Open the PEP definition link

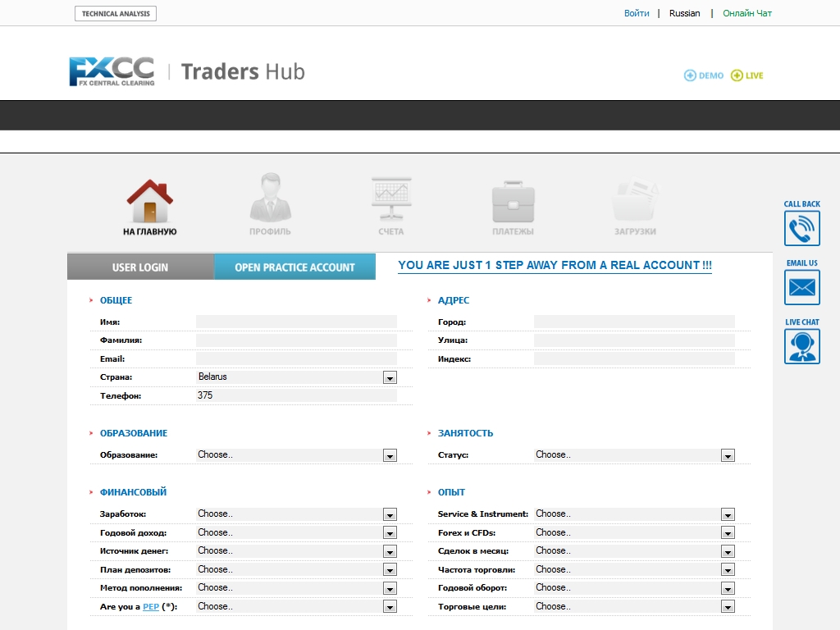(x=151, y=607)
